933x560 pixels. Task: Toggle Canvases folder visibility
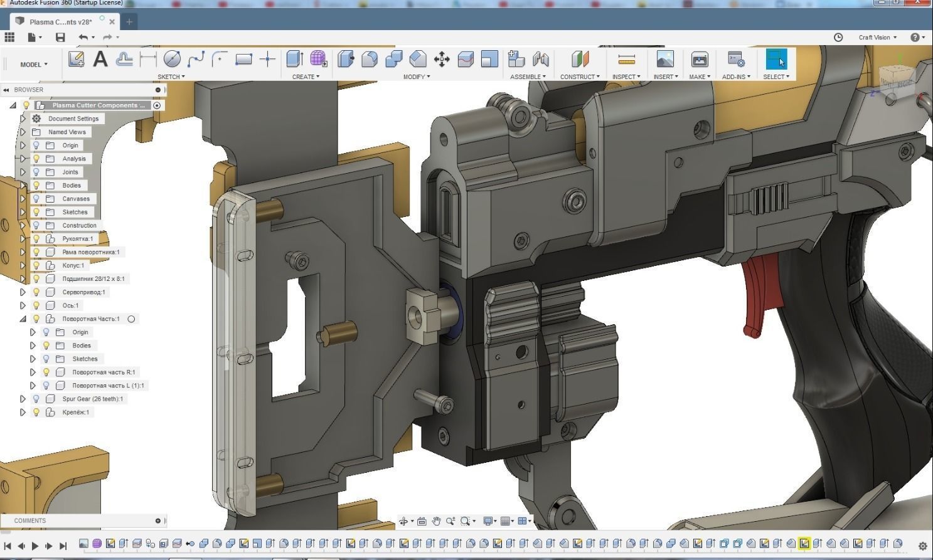pyautogui.click(x=36, y=199)
